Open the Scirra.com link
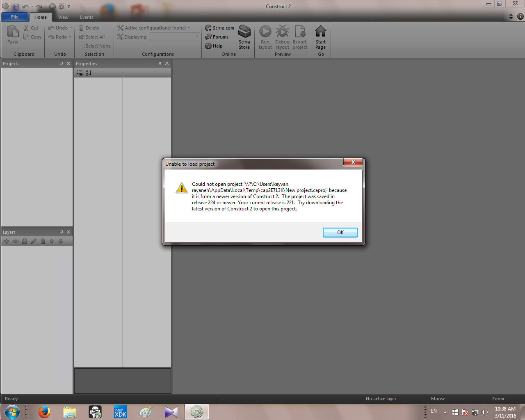 [x=220, y=28]
